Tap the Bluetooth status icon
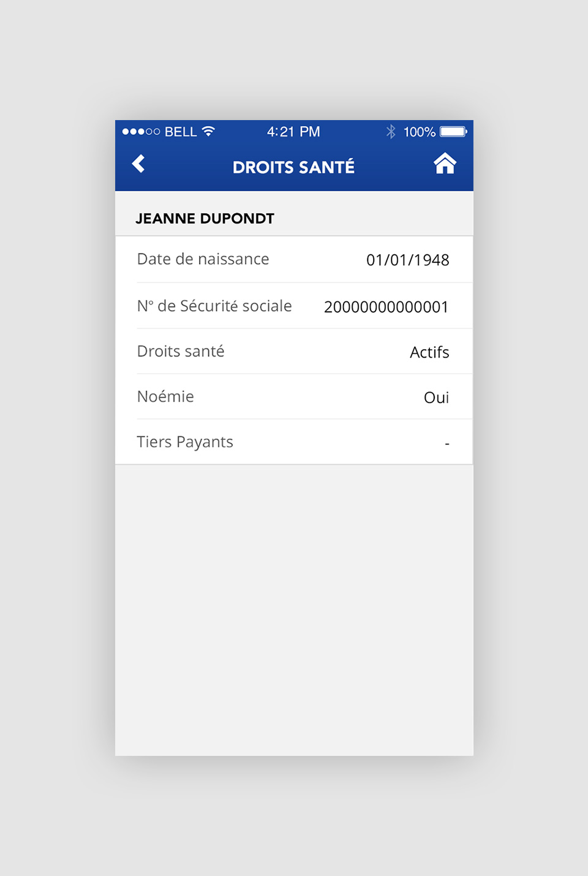 391,131
